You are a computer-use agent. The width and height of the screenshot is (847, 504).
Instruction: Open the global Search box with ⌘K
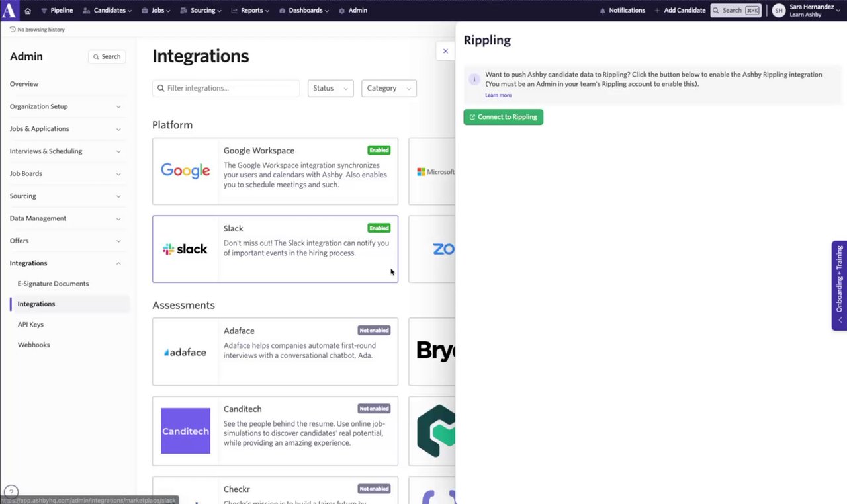click(x=736, y=11)
